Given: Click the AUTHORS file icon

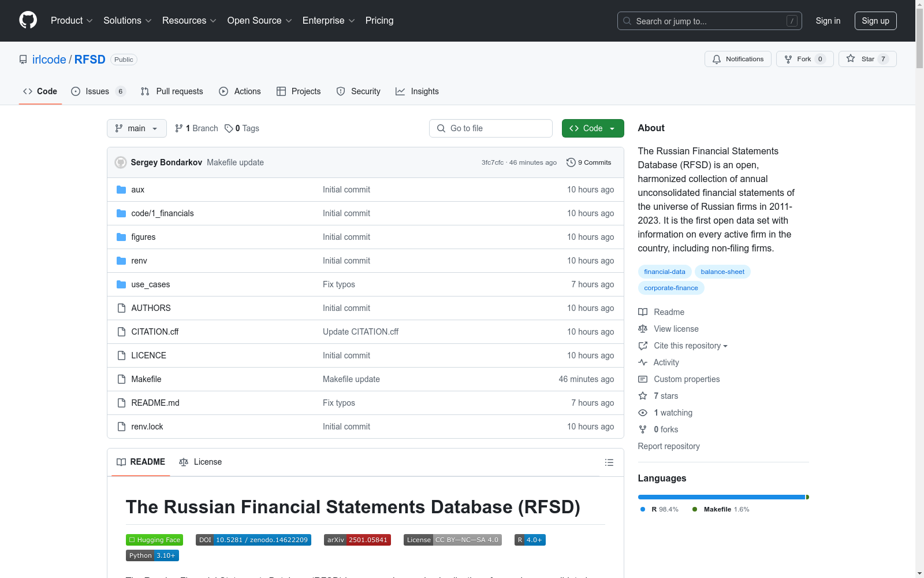Looking at the screenshot, I should (x=121, y=308).
